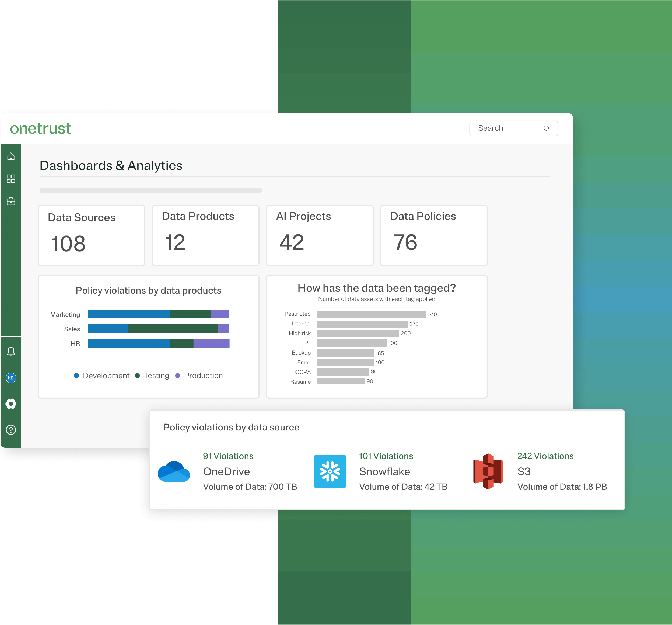Click the search magnifier icon
This screenshot has height=625, width=672.
tap(546, 128)
